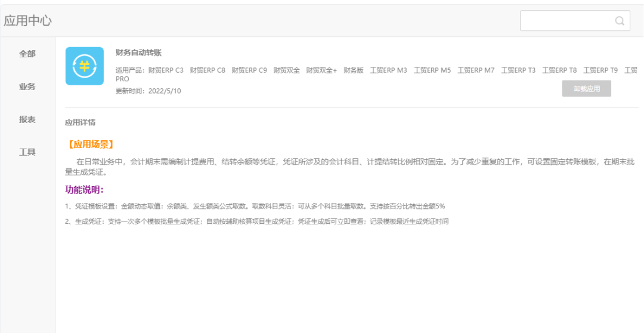
Task: Select the 应用详情 section label
Action: (80, 122)
